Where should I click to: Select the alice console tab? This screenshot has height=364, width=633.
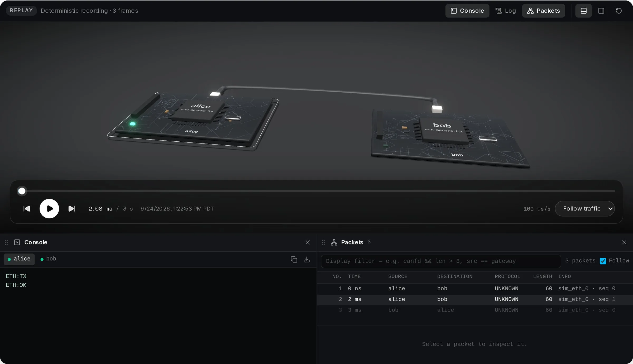(19, 259)
